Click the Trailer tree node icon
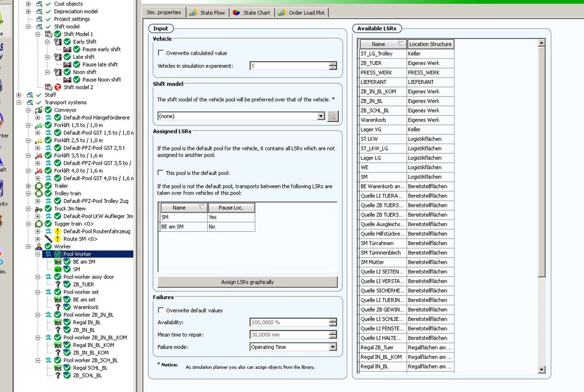Screen dimensions: 584x392 pyautogui.click(x=39, y=186)
